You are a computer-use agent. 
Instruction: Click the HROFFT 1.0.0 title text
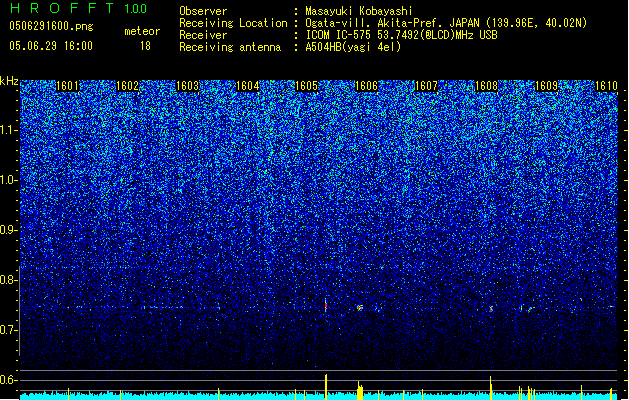pos(79,8)
